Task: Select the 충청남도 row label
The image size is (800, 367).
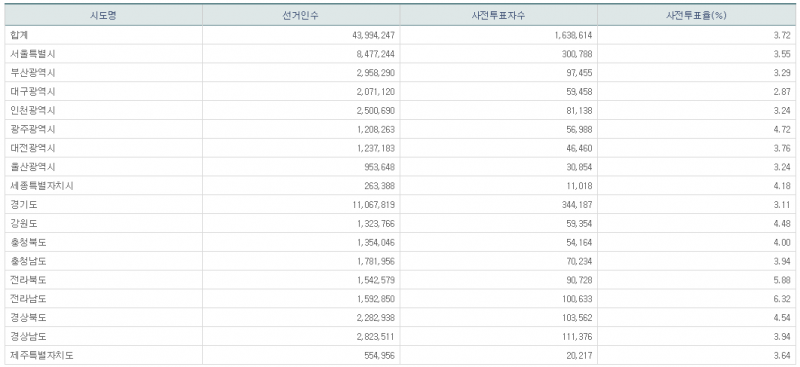Action: coord(28,262)
